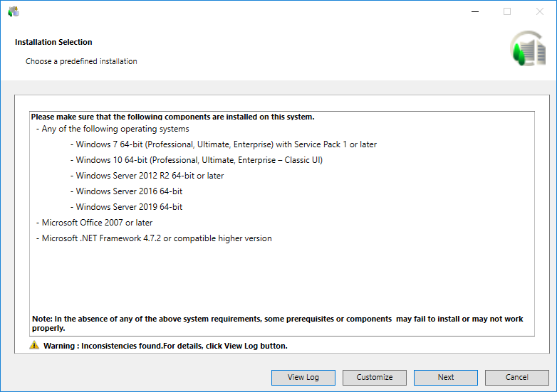557x392 pixels.
Task: Click the Windows Server 2012 R2 line
Action: pyautogui.click(x=150, y=176)
